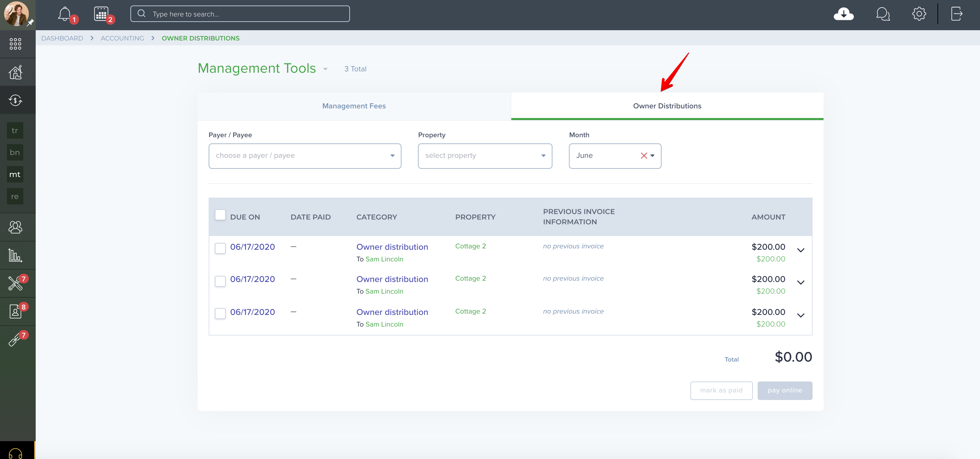This screenshot has height=459, width=980.
Task: Click first row's 06/17/2020 due date
Action: [x=252, y=247]
